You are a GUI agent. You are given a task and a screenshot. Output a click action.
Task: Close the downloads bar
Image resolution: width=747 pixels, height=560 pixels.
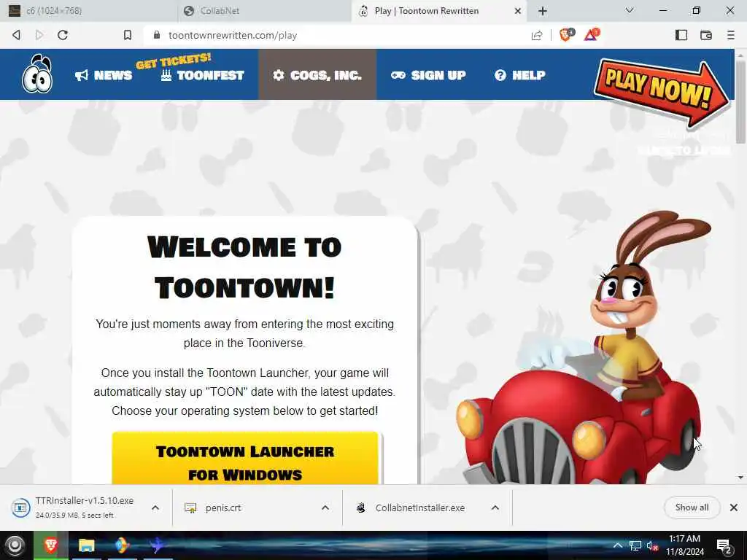click(734, 507)
